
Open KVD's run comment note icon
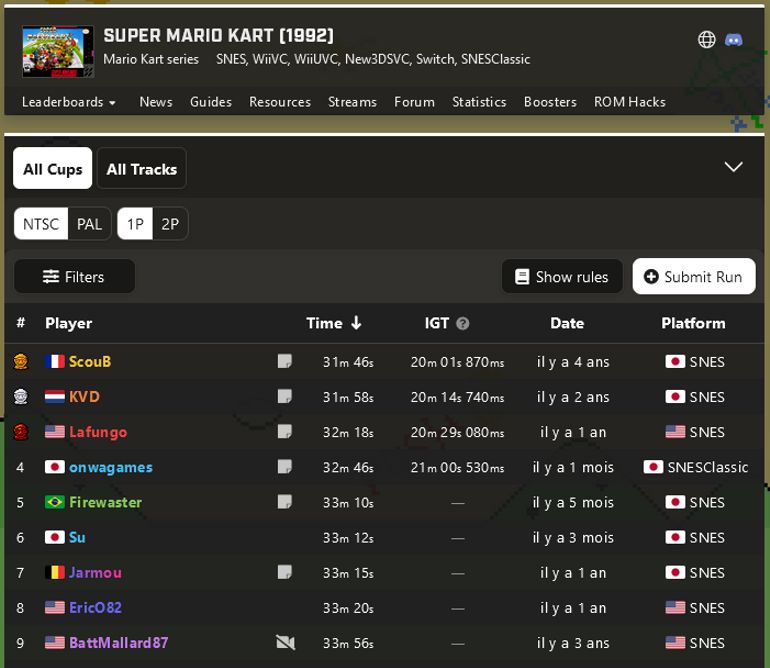tap(284, 396)
